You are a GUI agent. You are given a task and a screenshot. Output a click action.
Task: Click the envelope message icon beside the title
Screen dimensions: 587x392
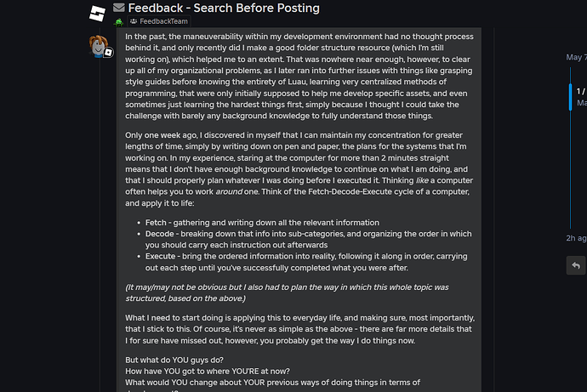pos(119,9)
